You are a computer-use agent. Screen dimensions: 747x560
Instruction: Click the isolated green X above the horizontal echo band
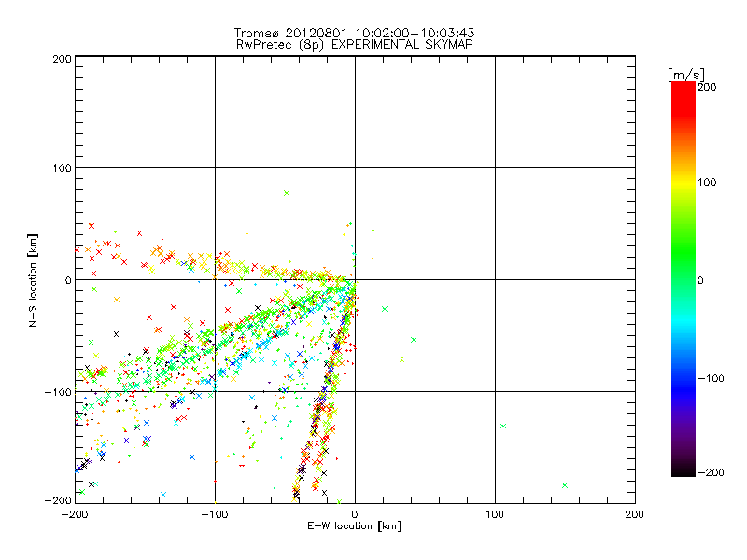287,193
